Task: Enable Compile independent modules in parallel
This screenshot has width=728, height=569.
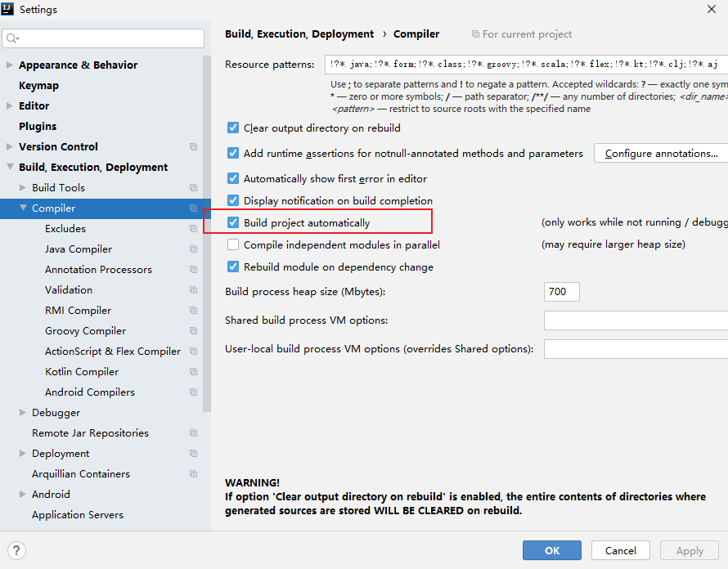Action: pyautogui.click(x=234, y=244)
